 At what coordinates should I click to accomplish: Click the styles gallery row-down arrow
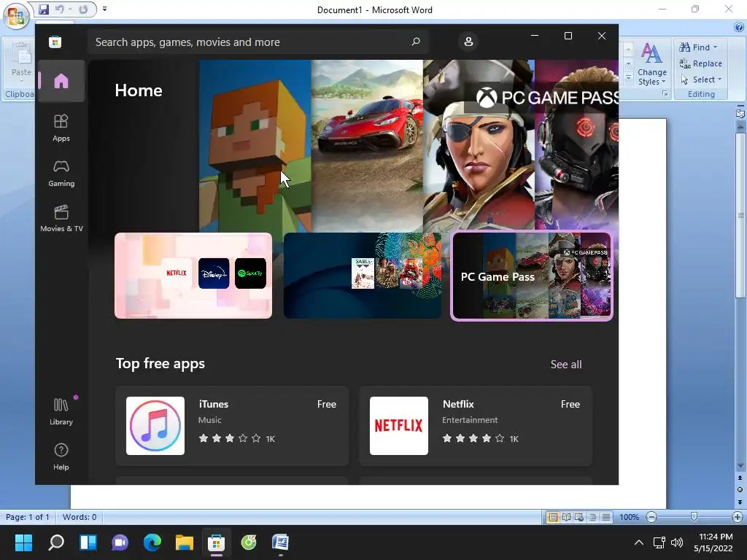(x=628, y=63)
